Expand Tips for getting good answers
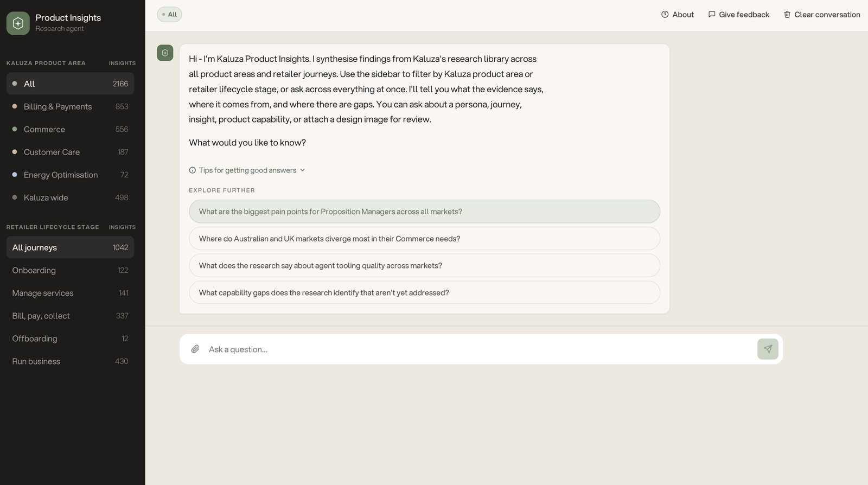This screenshot has width=868, height=485. point(247,170)
